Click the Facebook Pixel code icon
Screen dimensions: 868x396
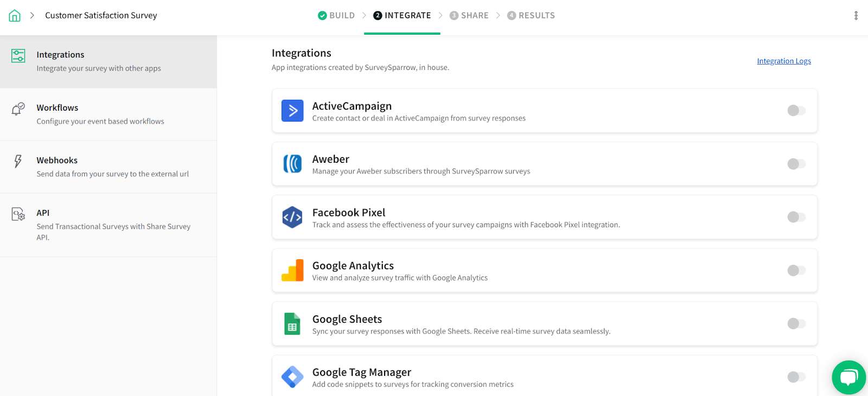292,217
